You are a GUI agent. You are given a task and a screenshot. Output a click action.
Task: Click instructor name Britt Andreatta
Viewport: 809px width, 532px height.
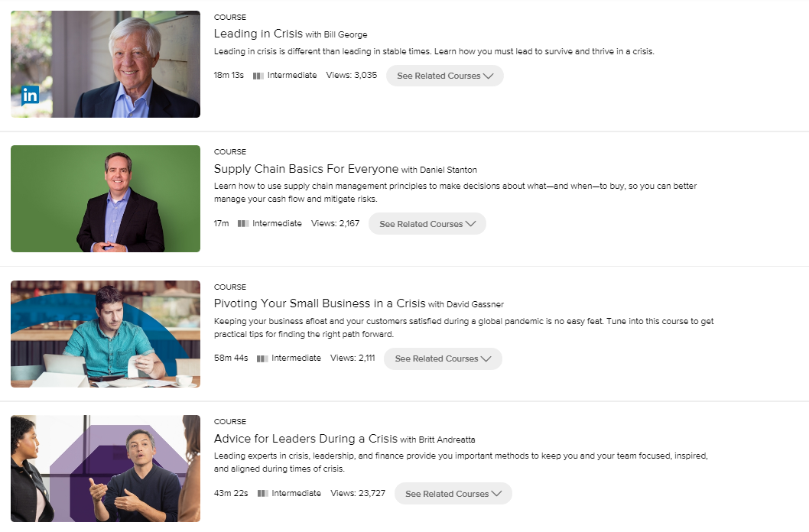[447, 440]
